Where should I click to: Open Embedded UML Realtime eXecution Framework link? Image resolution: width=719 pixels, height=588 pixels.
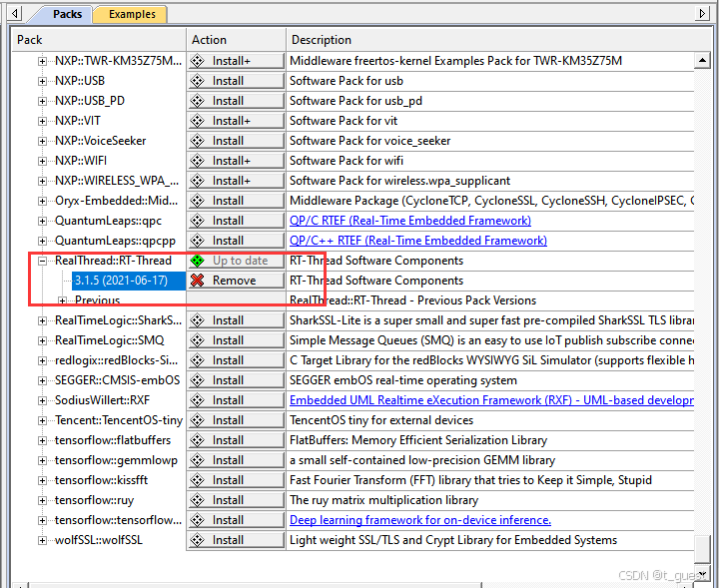coord(491,400)
